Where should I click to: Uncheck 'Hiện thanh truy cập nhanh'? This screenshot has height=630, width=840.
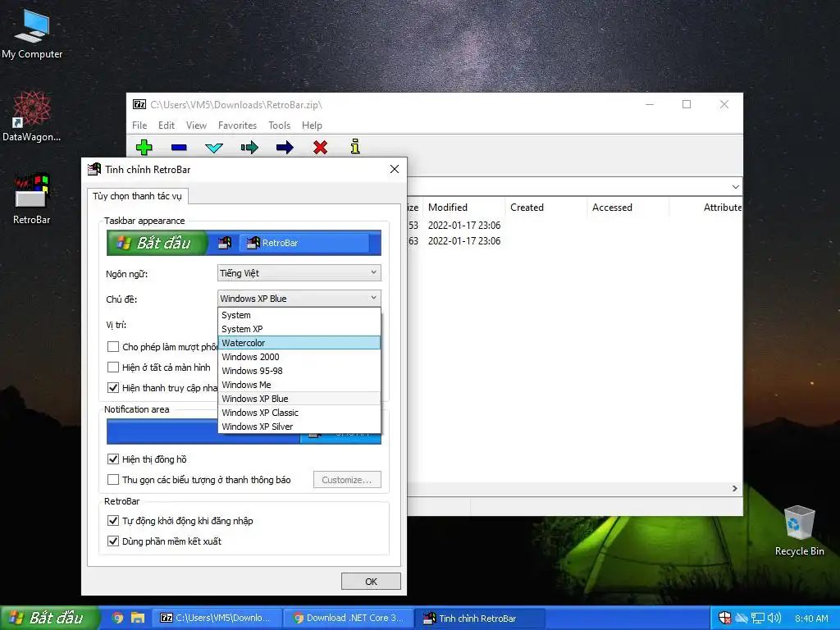(113, 387)
